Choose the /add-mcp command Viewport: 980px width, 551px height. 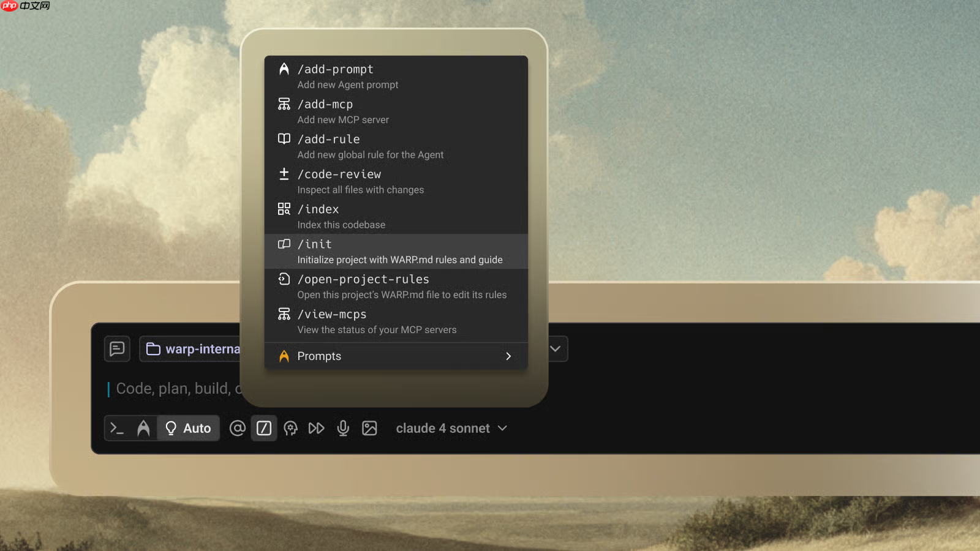tap(396, 111)
